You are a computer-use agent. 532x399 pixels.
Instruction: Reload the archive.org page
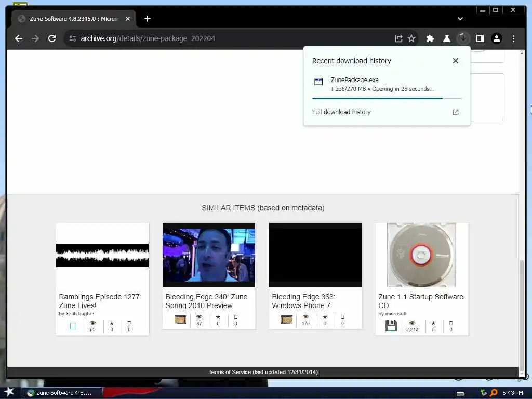click(52, 38)
